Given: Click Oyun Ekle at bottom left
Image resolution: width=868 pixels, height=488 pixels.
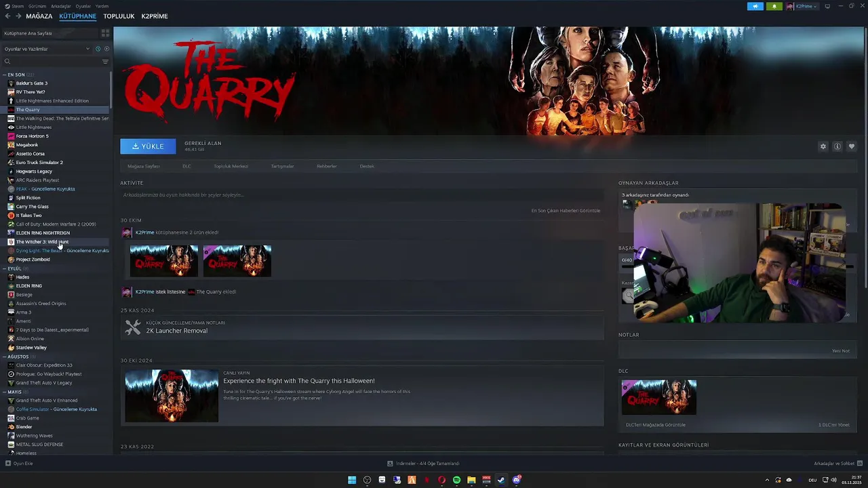Looking at the screenshot, I should pos(19,464).
